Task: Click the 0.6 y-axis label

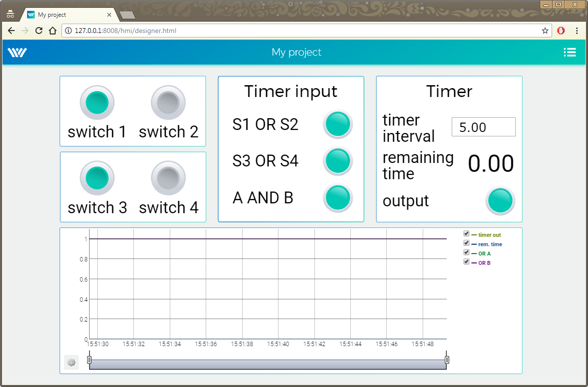Action: click(x=83, y=279)
